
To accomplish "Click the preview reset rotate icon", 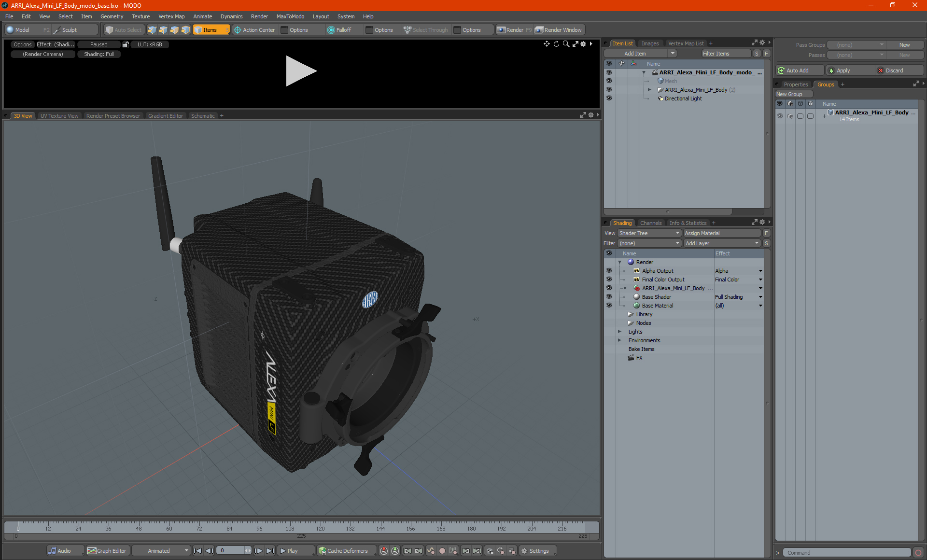I will 556,44.
